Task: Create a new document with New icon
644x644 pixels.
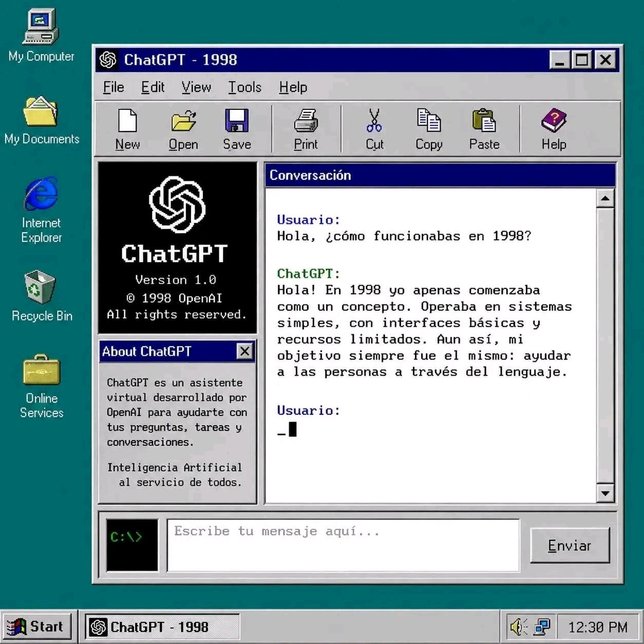Action: [x=127, y=121]
